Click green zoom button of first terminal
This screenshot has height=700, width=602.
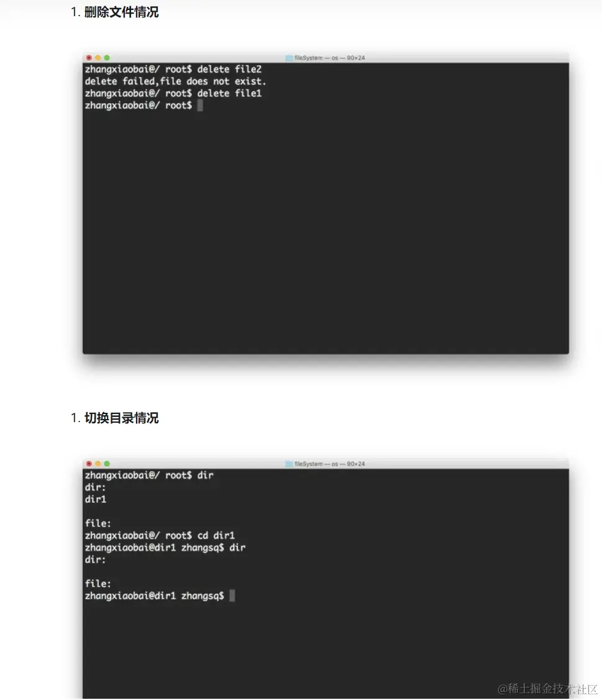point(107,58)
